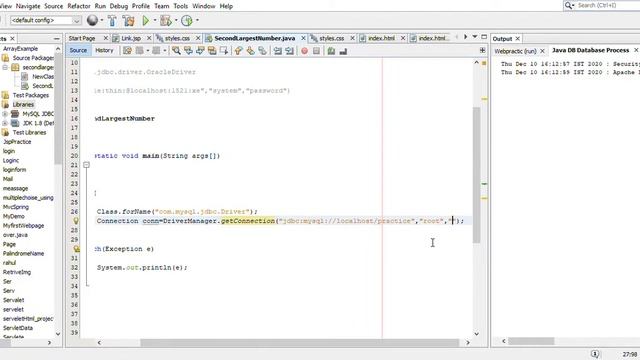Toggle Bookmark icon in editor toolbar
This screenshot has height=360, width=640.
(262, 51)
